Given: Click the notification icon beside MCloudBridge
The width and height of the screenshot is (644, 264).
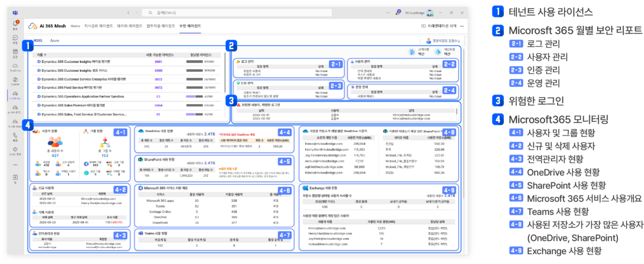Looking at the screenshot, I should pos(399,11).
